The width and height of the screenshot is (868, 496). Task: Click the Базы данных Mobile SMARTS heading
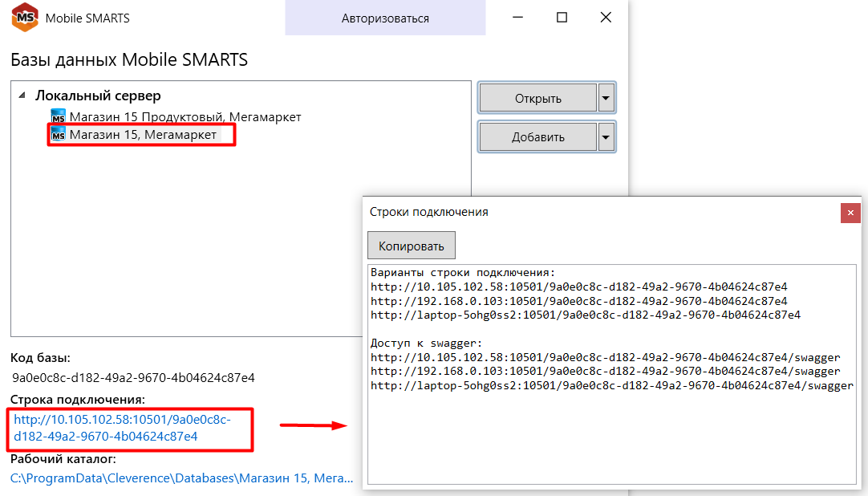point(129,59)
